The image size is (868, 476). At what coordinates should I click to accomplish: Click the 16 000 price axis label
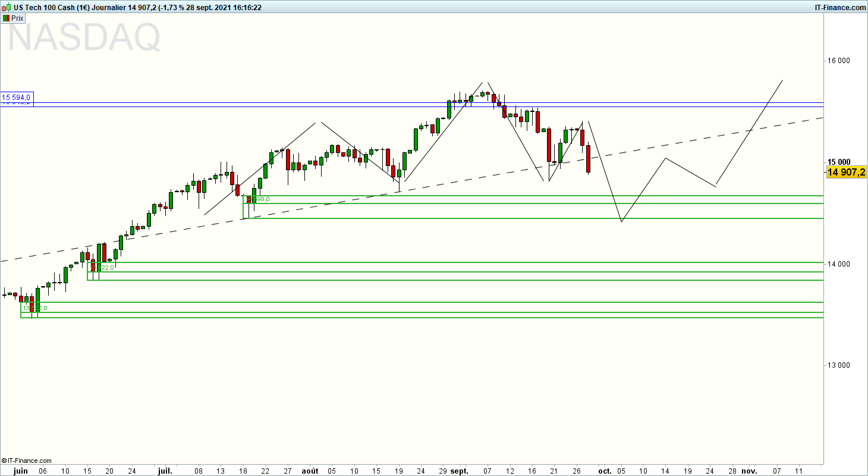[839, 61]
